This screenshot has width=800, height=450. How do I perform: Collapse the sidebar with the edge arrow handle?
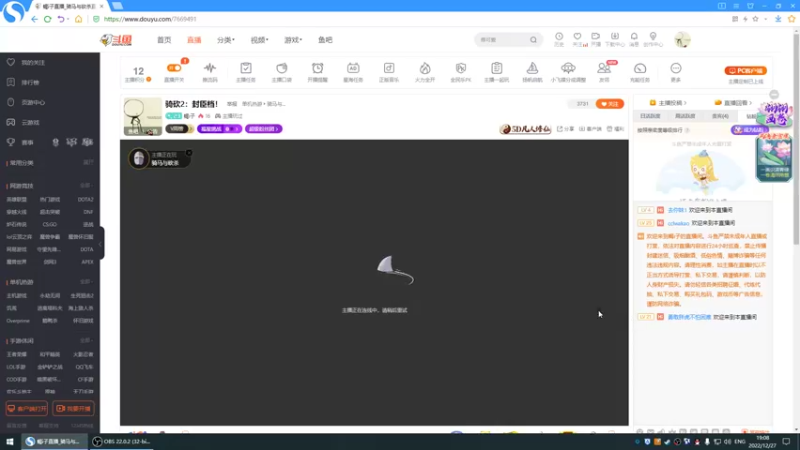102,243
